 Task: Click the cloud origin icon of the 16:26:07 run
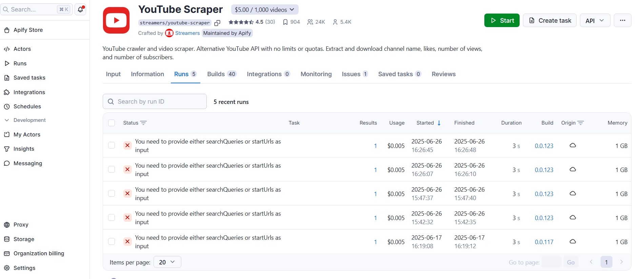(573, 169)
